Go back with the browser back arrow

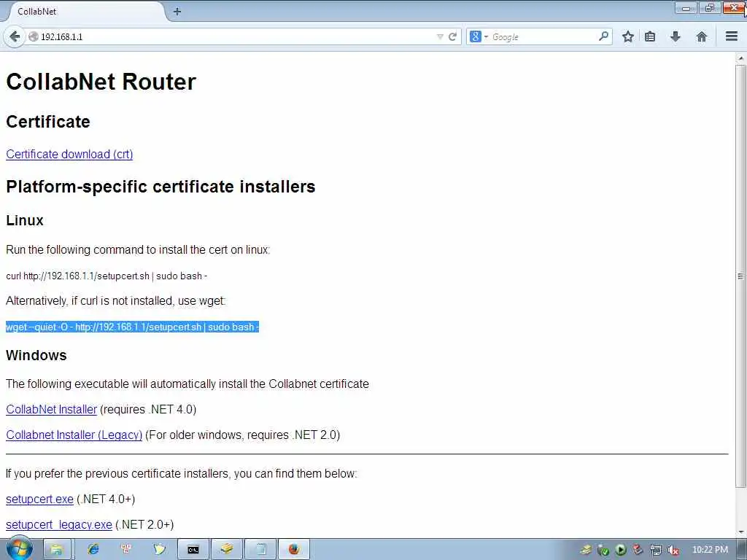(15, 36)
